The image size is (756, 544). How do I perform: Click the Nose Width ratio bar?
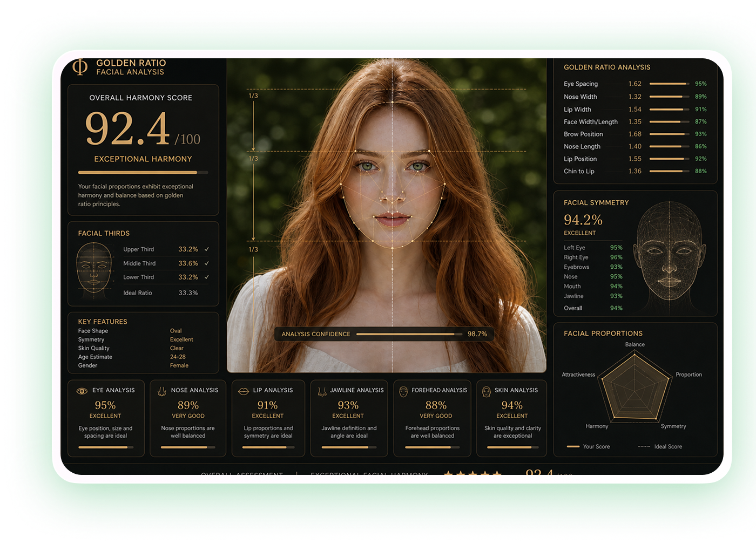coord(670,97)
